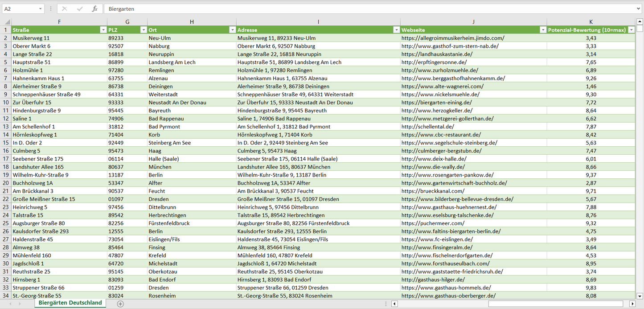This screenshot has height=309, width=644.
Task: Open the Straße column filter dropdown
Action: tap(103, 30)
